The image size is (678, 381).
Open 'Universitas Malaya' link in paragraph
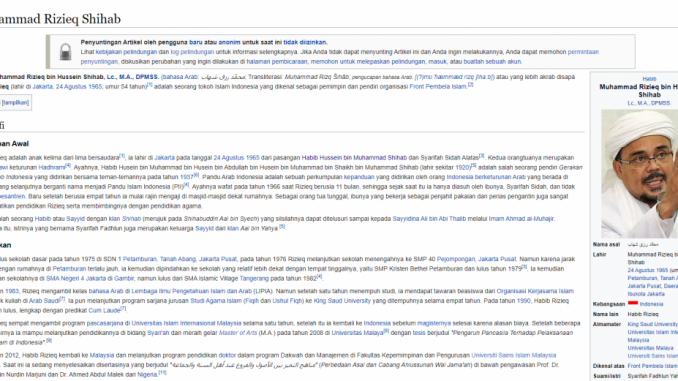pos(357,333)
